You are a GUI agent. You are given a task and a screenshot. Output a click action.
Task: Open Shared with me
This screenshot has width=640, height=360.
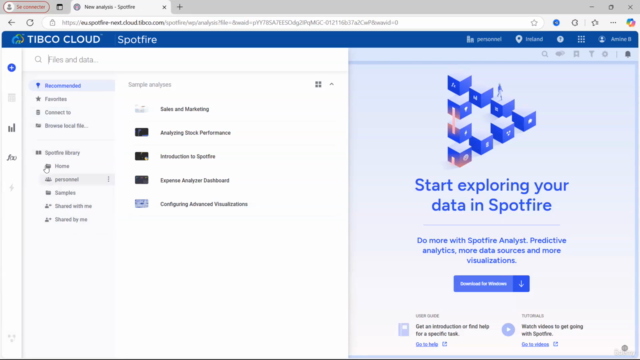tap(73, 206)
